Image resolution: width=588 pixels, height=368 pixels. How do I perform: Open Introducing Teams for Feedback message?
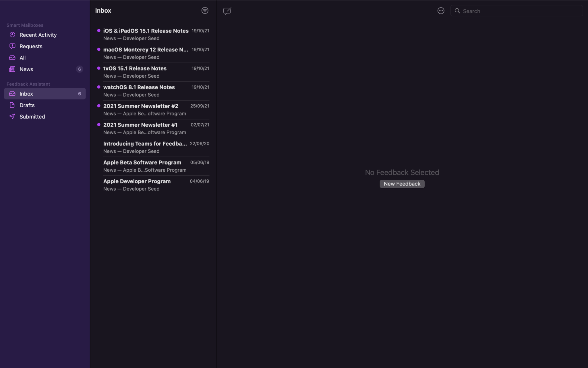click(x=153, y=147)
